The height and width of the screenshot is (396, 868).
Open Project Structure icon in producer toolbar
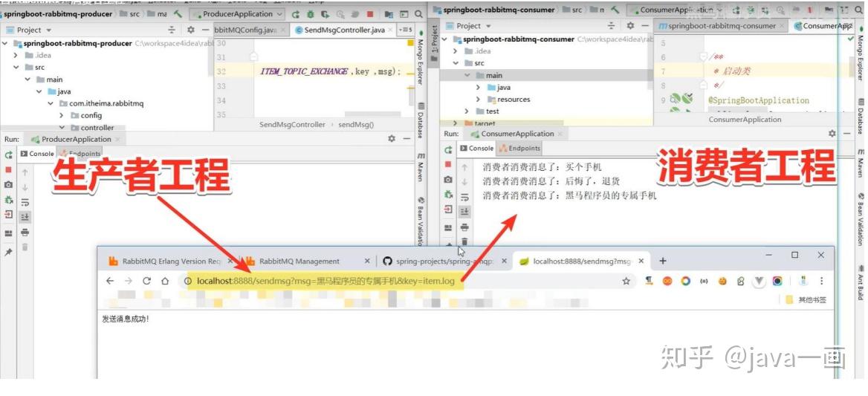(389, 14)
